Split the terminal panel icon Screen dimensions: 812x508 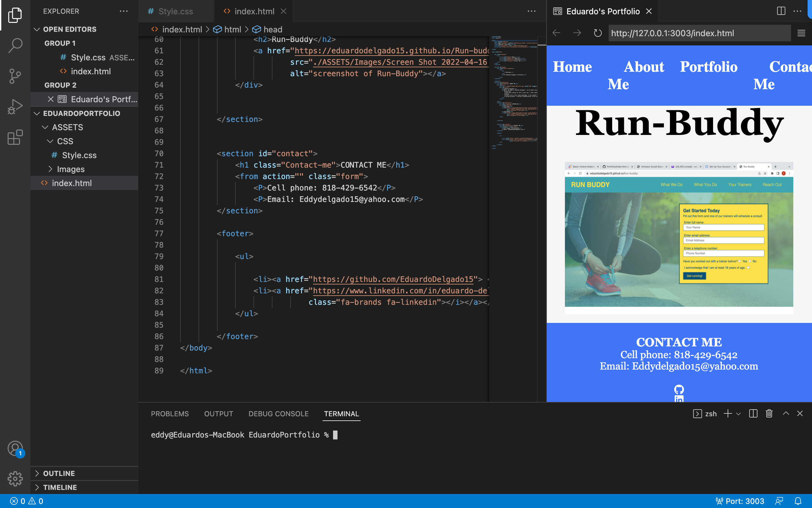click(753, 414)
